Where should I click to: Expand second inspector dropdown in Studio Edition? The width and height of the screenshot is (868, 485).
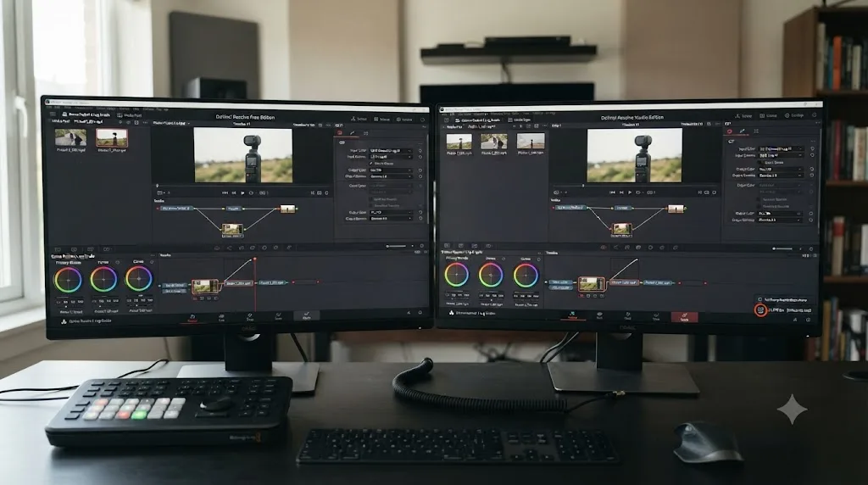(781, 155)
